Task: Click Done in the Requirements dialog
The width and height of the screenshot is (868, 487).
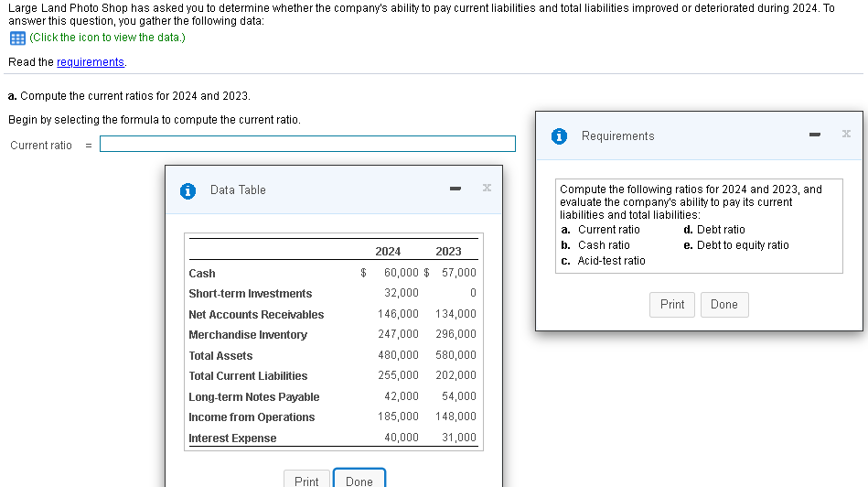Action: point(724,305)
